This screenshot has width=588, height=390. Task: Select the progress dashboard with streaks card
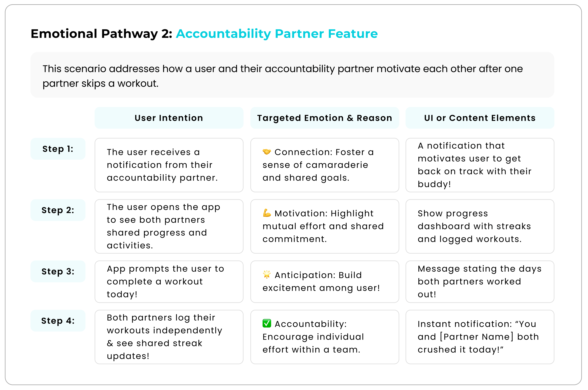[480, 226]
